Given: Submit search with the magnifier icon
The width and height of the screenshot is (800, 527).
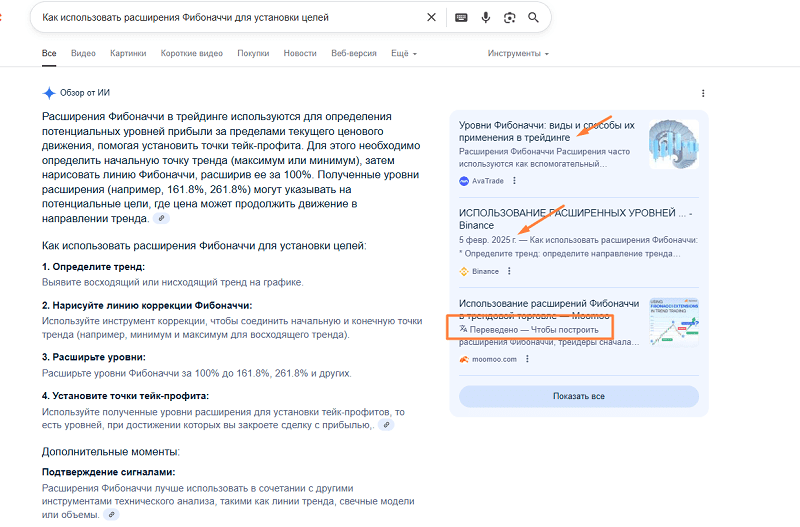Looking at the screenshot, I should pyautogui.click(x=533, y=17).
